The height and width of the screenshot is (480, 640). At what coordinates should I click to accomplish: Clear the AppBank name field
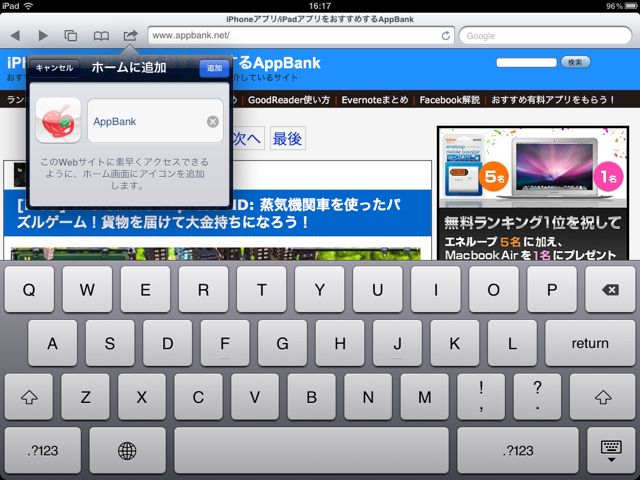click(213, 122)
